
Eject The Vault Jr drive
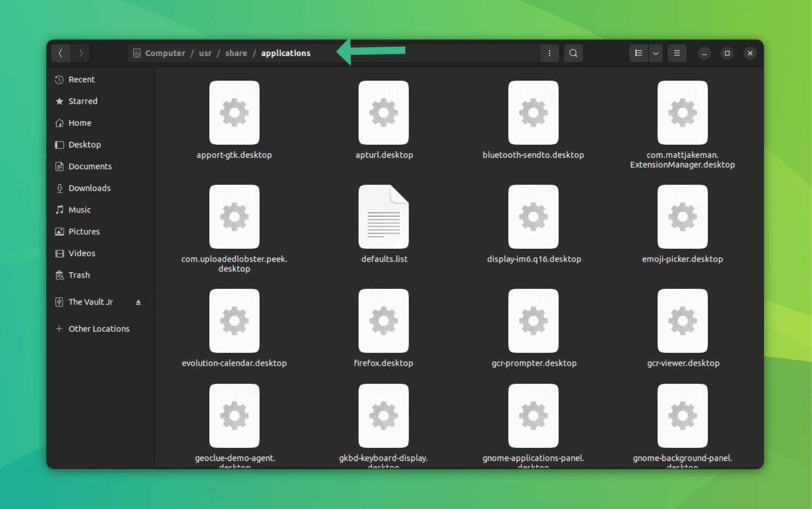(138, 302)
